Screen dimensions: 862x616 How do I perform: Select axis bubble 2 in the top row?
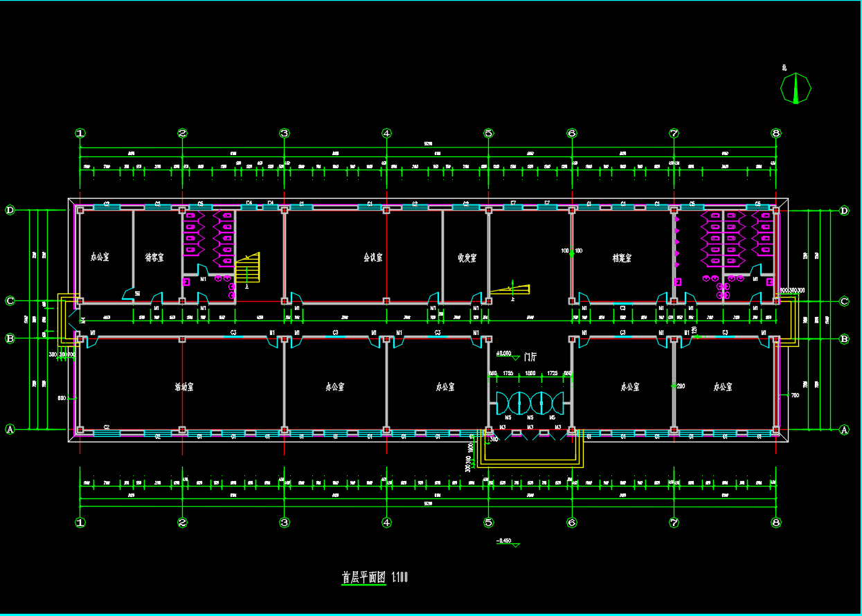click(x=182, y=134)
